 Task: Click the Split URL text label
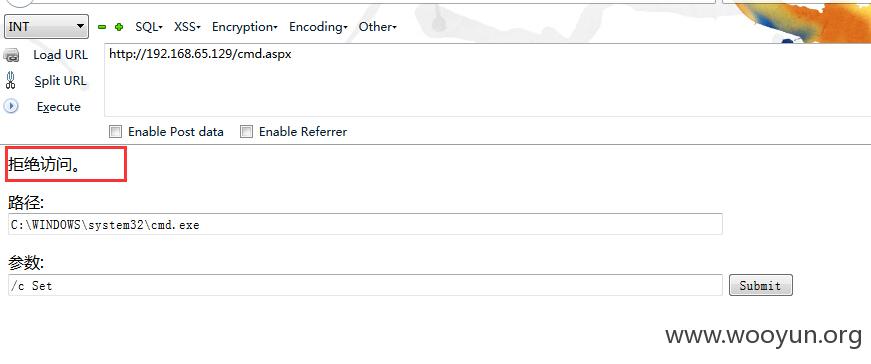tap(61, 81)
